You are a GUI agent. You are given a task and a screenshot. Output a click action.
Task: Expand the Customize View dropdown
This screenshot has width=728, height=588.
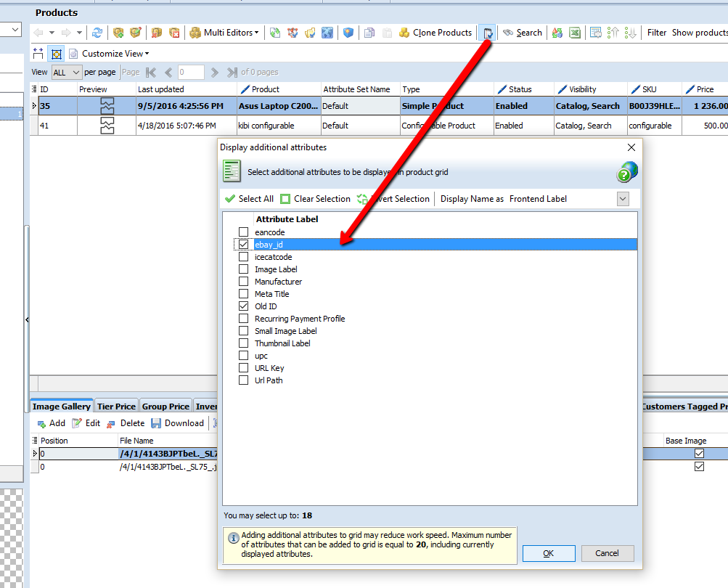point(109,54)
